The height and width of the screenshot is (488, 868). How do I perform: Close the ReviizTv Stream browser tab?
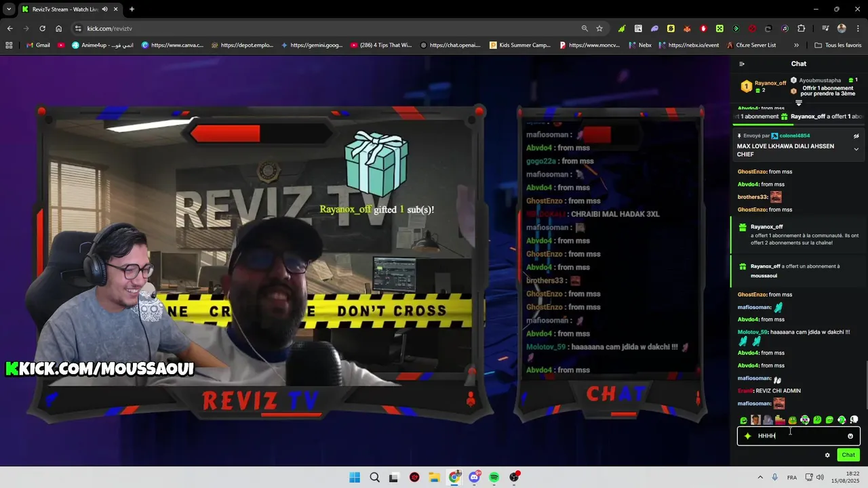coord(116,9)
